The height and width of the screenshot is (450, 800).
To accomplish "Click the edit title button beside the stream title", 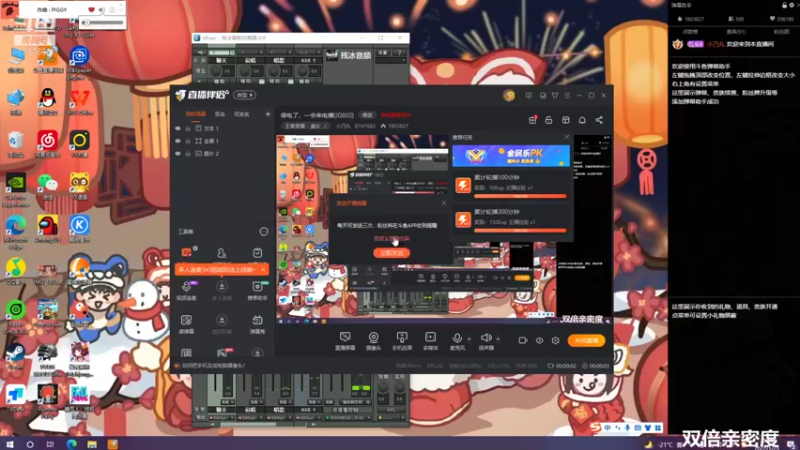I will pos(367,115).
